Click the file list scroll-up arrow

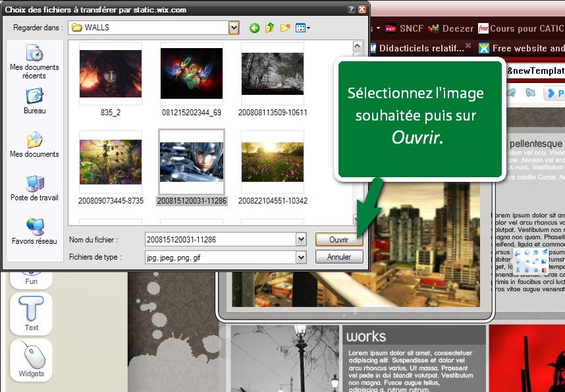pyautogui.click(x=357, y=46)
